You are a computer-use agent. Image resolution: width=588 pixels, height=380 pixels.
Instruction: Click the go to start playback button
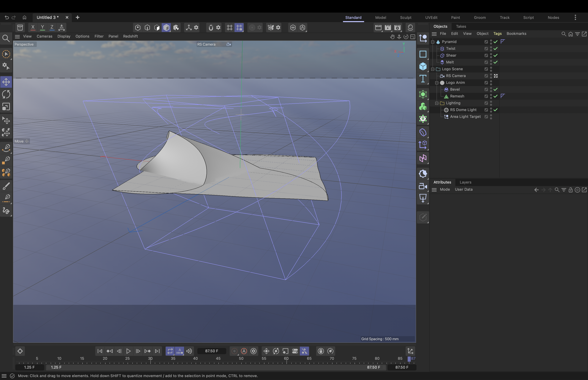click(x=100, y=351)
